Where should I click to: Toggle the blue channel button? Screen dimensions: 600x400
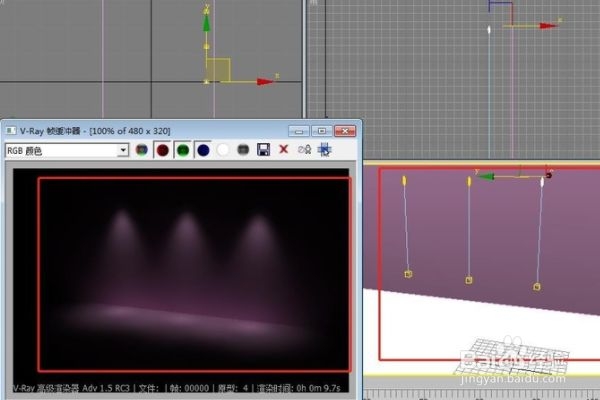tap(203, 150)
